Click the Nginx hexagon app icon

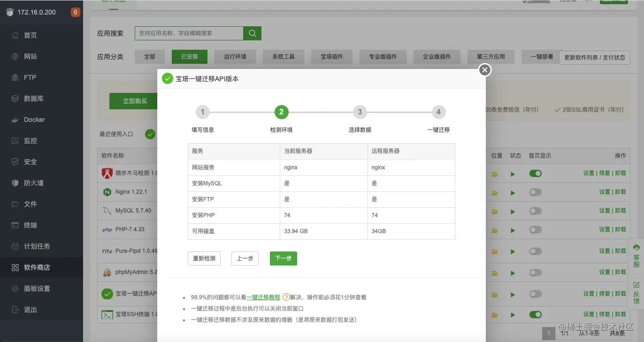pos(107,192)
